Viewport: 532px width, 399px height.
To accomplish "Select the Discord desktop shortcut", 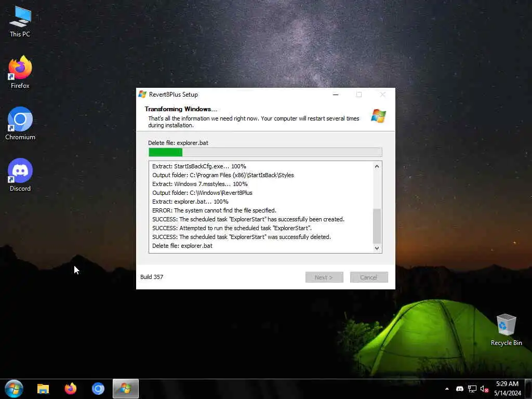I will [20, 175].
